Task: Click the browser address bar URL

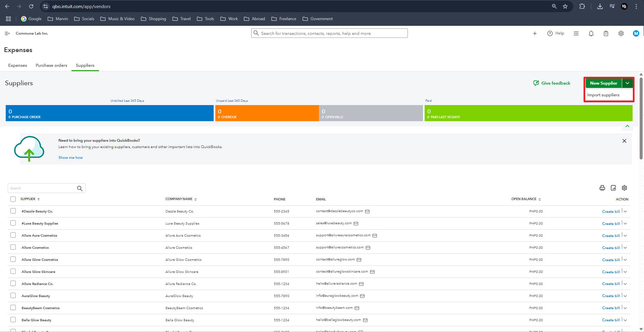Action: tap(82, 6)
